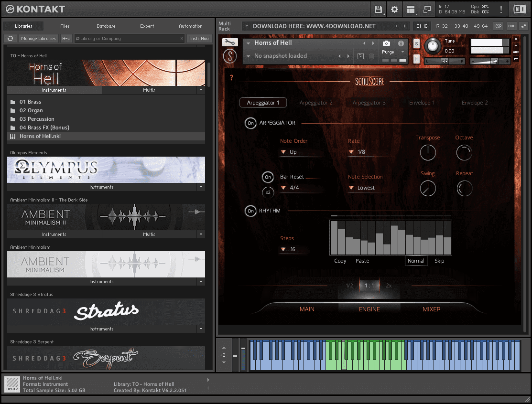Mute the Horns of Hell instrument
This screenshot has height=404, width=532.
pyautogui.click(x=417, y=59)
